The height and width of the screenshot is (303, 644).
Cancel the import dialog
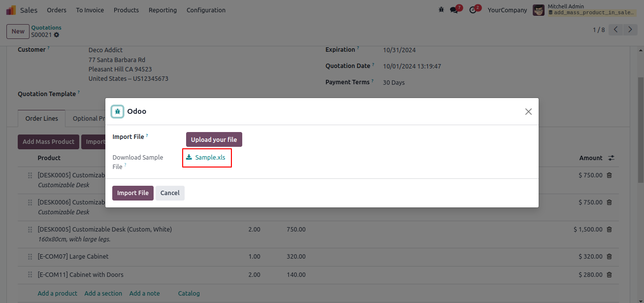[170, 193]
